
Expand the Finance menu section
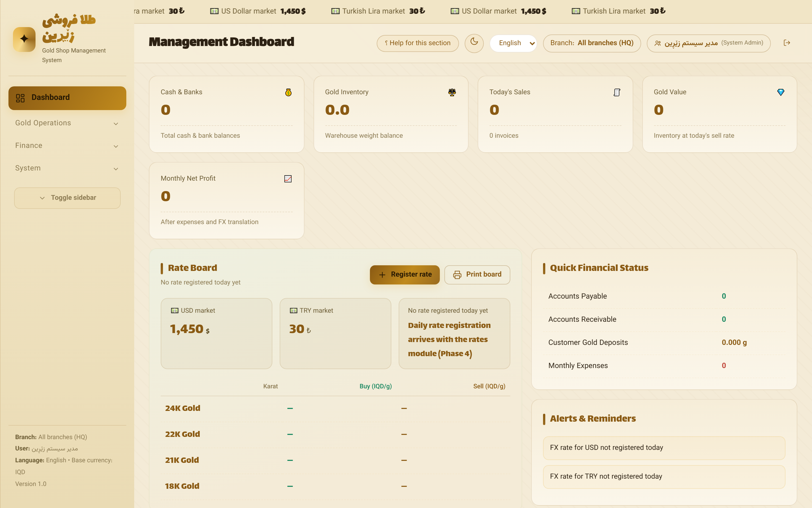pyautogui.click(x=67, y=145)
